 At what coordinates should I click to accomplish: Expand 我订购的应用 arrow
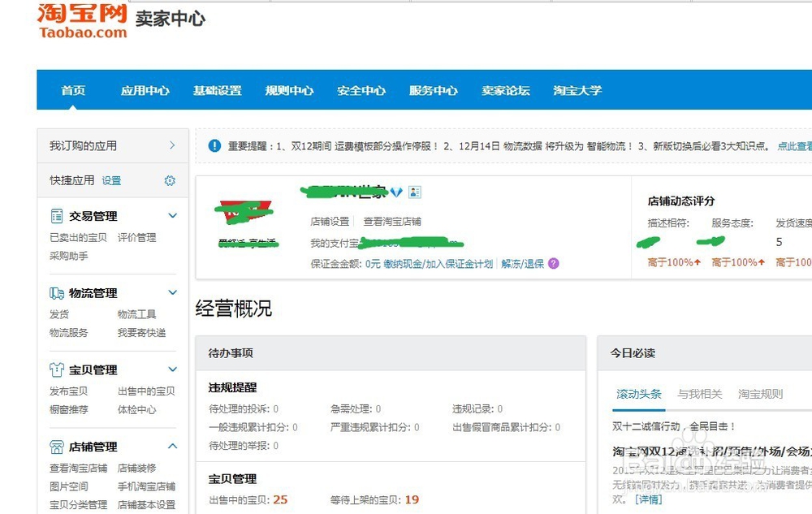click(172, 145)
